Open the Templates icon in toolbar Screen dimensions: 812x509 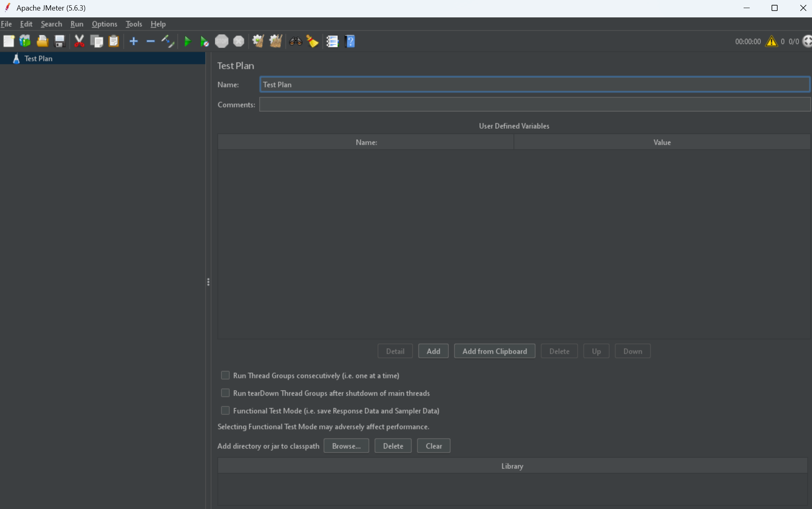25,41
